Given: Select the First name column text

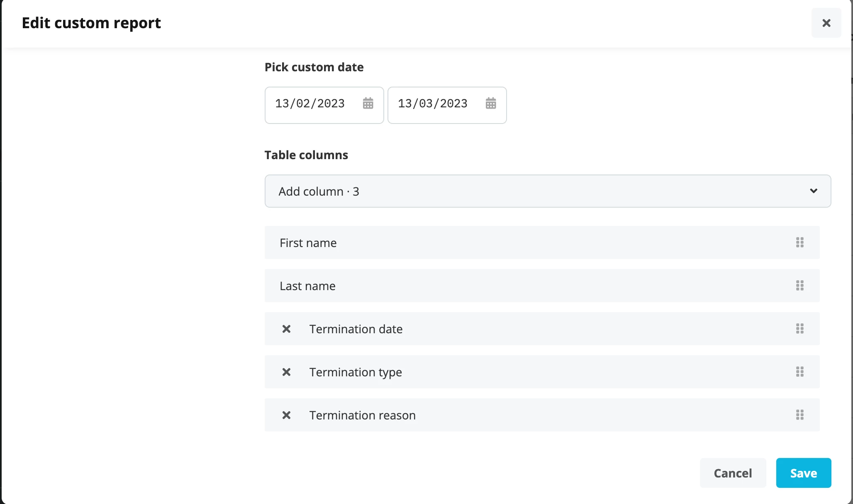Looking at the screenshot, I should click(x=308, y=243).
